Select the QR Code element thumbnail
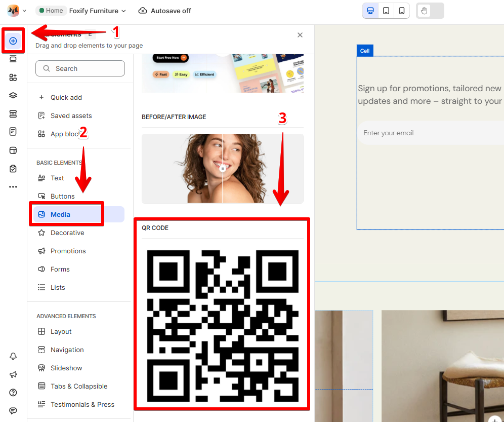The height and width of the screenshot is (422, 504). 223,326
